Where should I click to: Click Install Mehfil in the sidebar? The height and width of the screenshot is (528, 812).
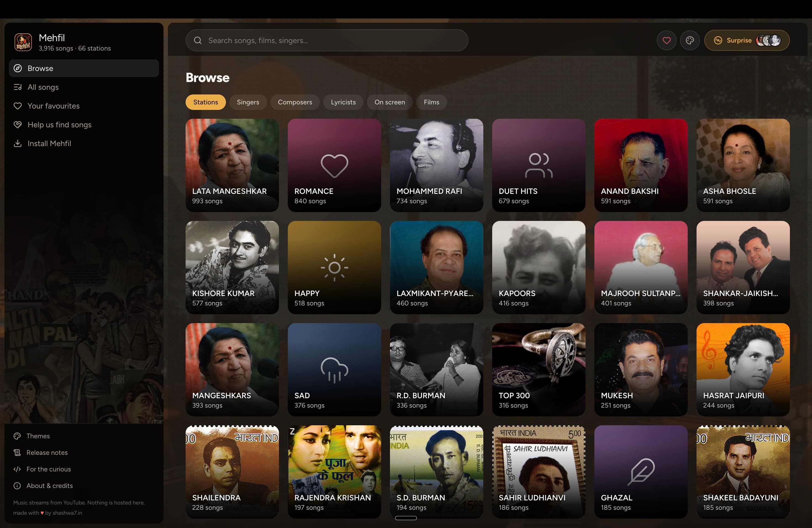click(84, 143)
